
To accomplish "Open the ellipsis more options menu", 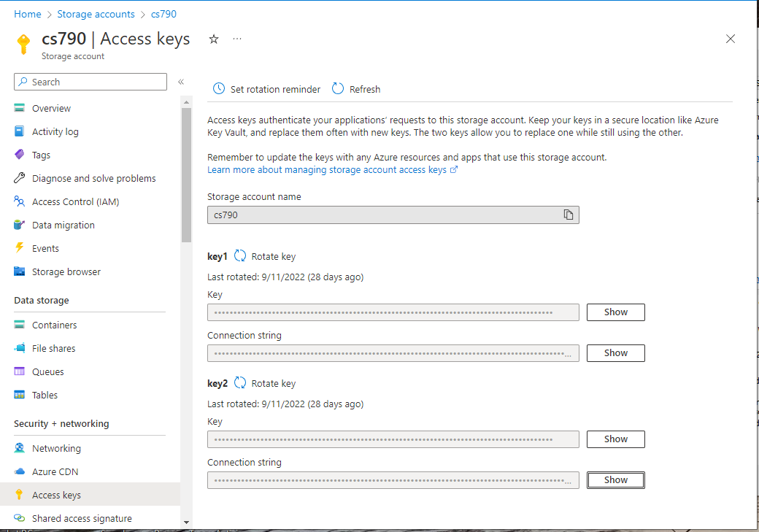I will pos(236,38).
